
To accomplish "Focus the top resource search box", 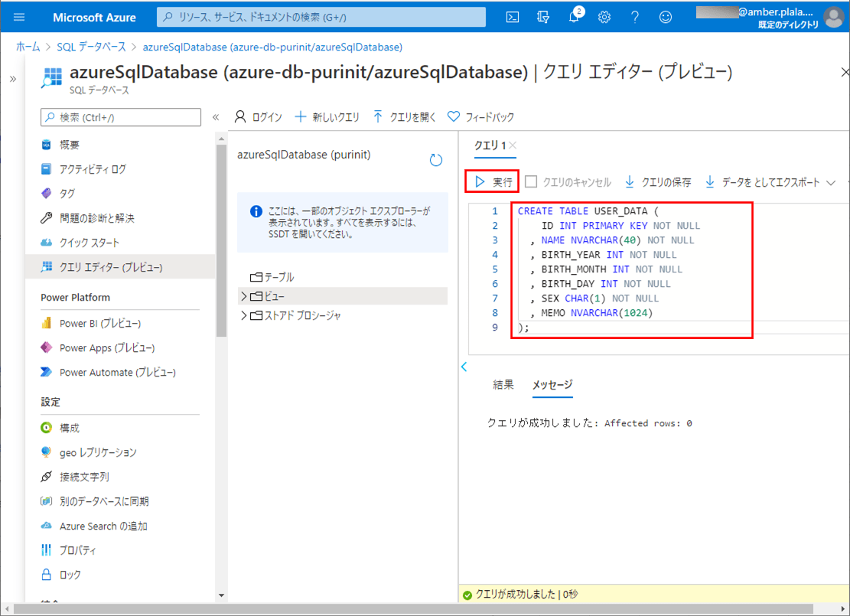I will click(321, 18).
